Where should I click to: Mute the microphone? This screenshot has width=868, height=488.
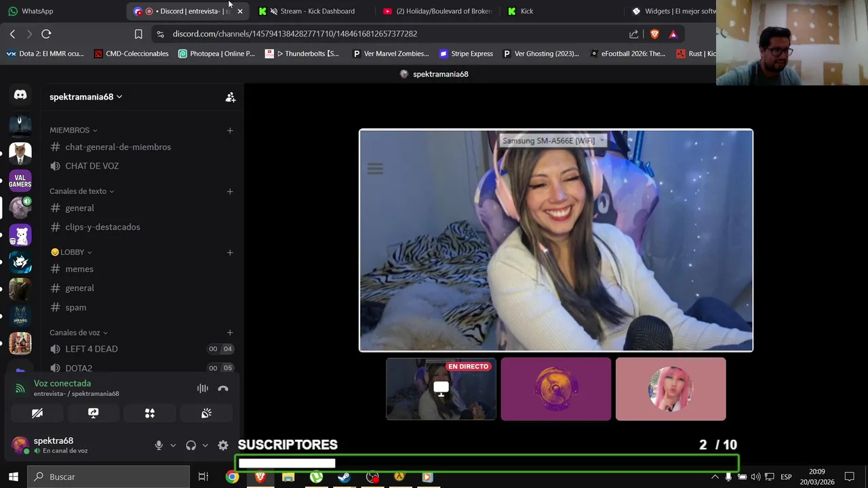click(159, 445)
